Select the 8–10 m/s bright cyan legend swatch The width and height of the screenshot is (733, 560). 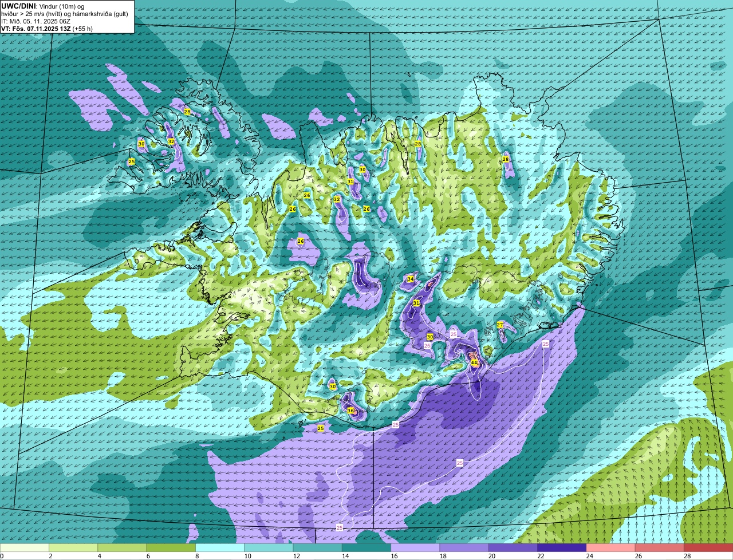click(220, 547)
